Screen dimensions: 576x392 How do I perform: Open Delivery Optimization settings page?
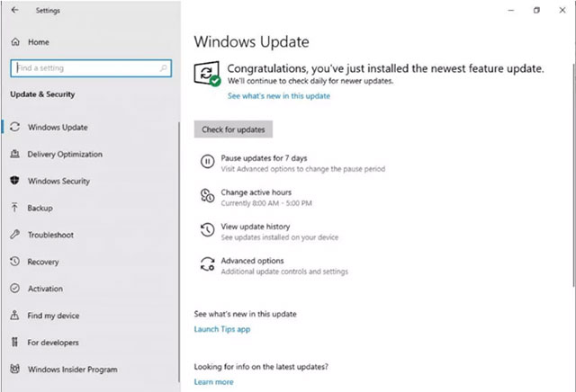tap(65, 154)
